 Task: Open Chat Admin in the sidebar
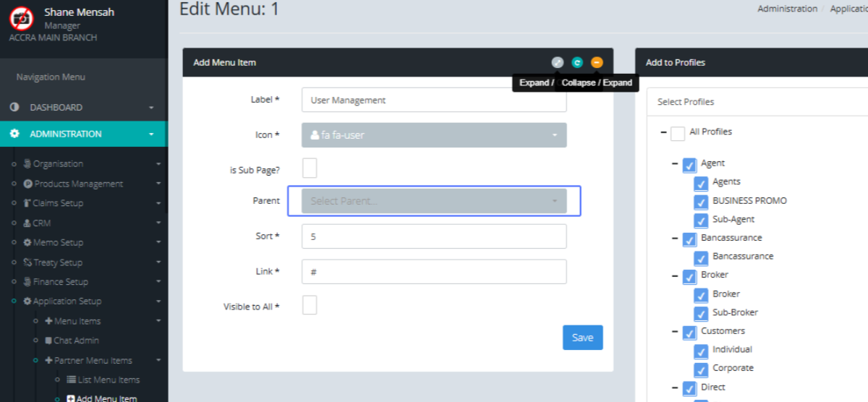pos(76,341)
